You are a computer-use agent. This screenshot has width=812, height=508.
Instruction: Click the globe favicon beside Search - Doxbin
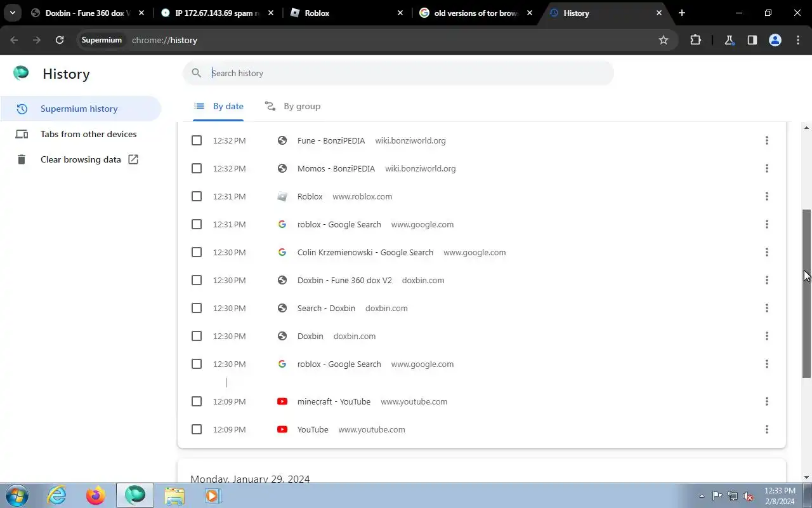coord(282,308)
